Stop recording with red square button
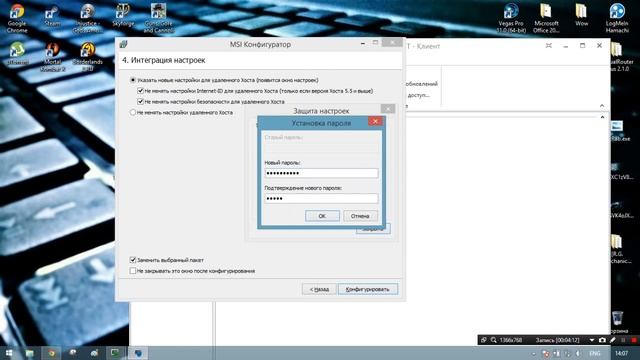The height and width of the screenshot is (360, 640). pyautogui.click(x=634, y=340)
